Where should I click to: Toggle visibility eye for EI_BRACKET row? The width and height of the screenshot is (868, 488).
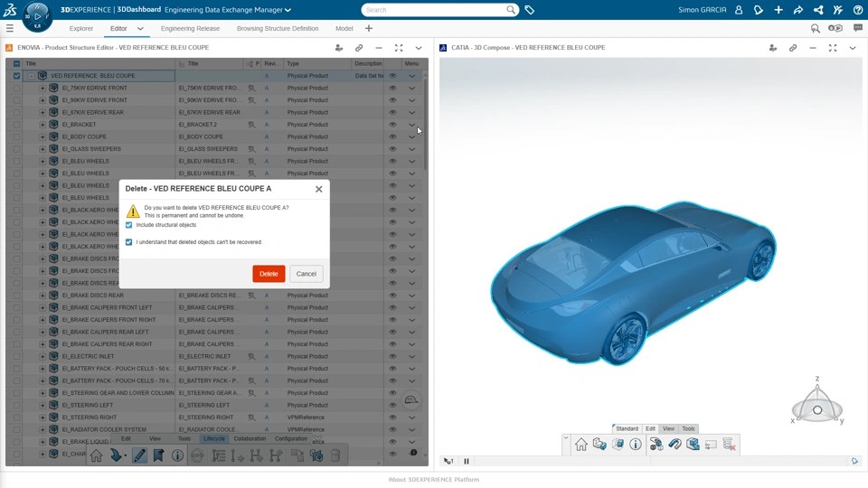click(393, 125)
